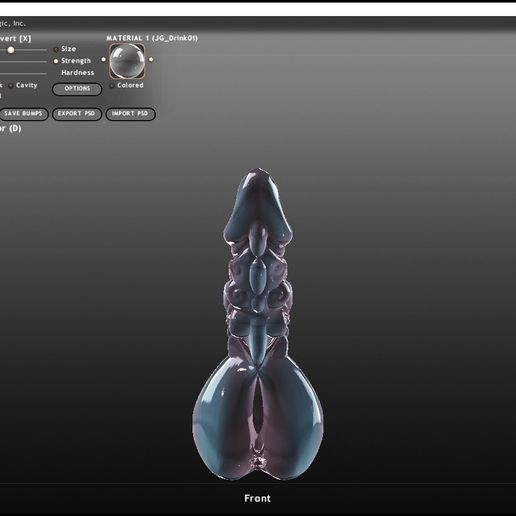516x516 pixels.
Task: Click the Strength slider track
Action: click(x=23, y=62)
